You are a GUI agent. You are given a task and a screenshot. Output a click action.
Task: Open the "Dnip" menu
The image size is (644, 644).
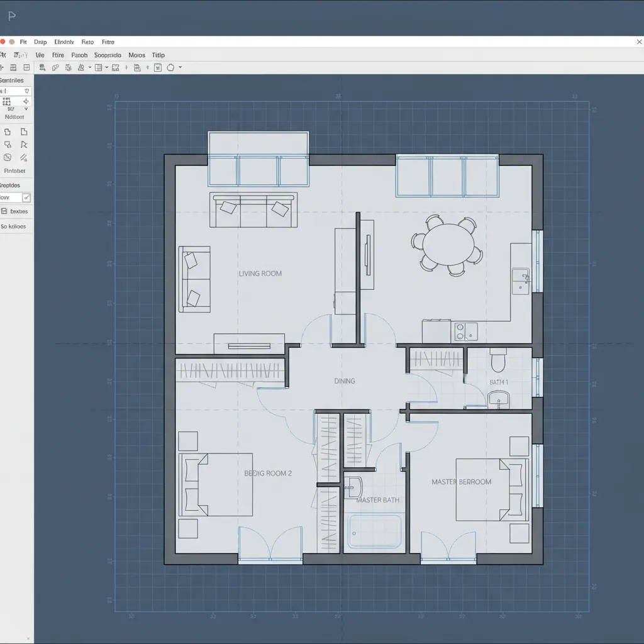point(40,42)
